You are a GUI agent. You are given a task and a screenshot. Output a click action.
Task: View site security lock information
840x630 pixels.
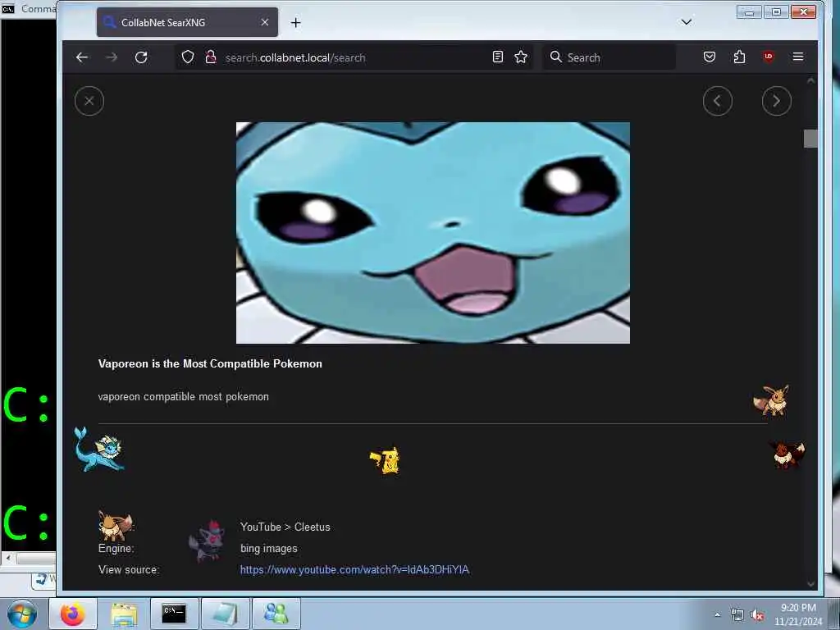(x=211, y=57)
